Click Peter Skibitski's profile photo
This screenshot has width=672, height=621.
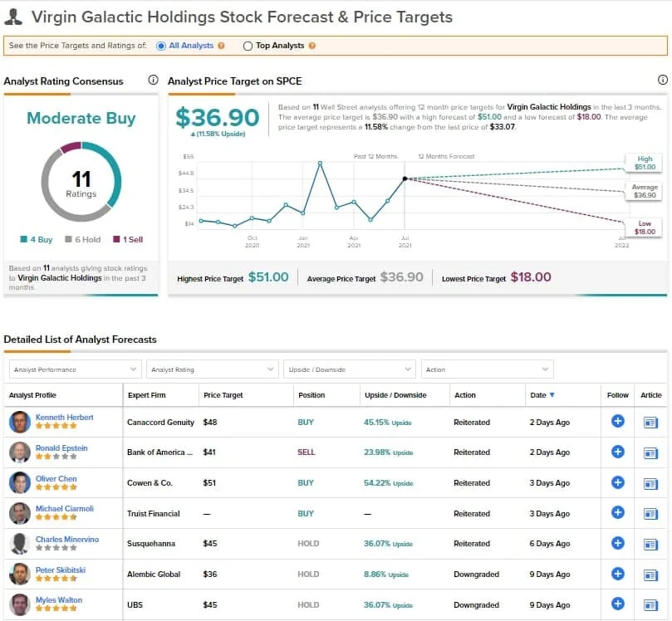[20, 575]
